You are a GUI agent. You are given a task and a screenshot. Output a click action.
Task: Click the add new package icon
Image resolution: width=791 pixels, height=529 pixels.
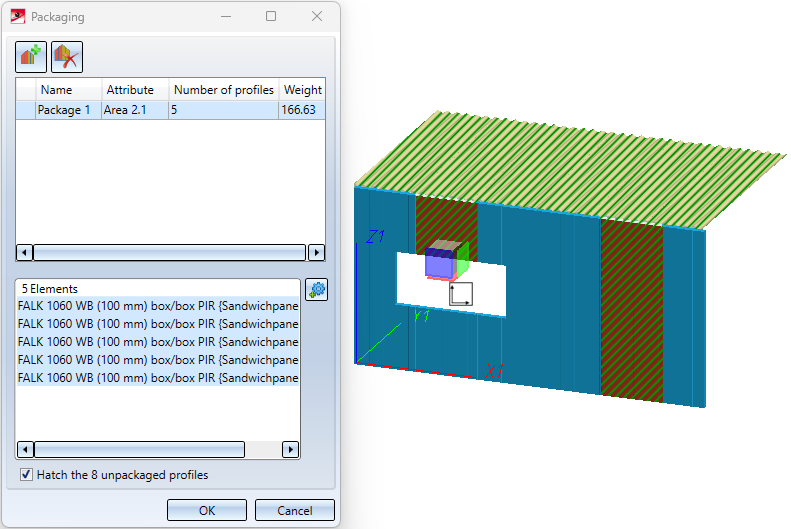(x=31, y=56)
